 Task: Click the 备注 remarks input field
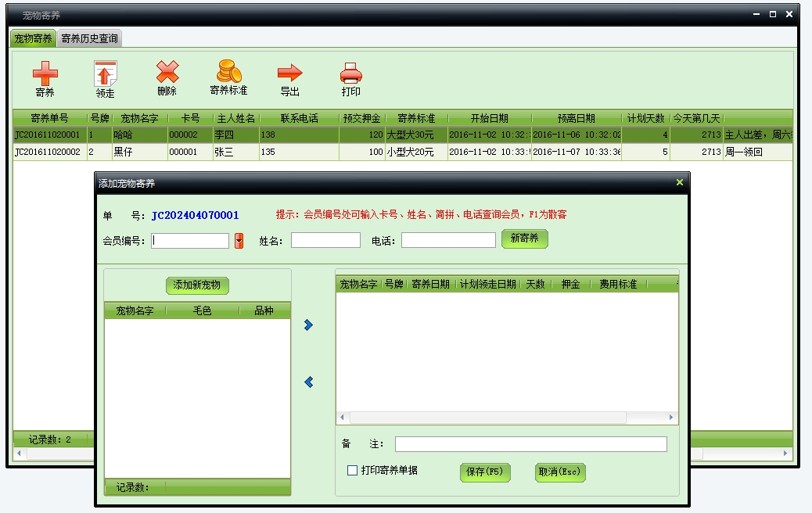tap(530, 444)
